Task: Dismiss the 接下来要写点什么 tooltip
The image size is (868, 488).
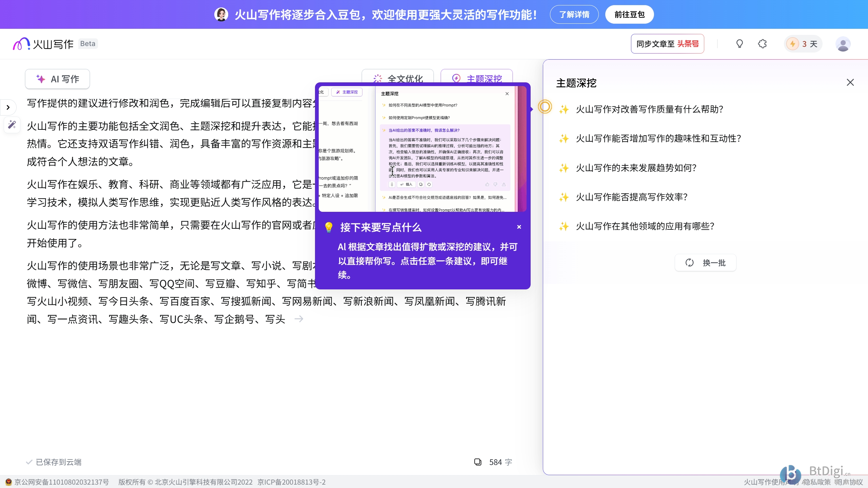Action: [519, 227]
